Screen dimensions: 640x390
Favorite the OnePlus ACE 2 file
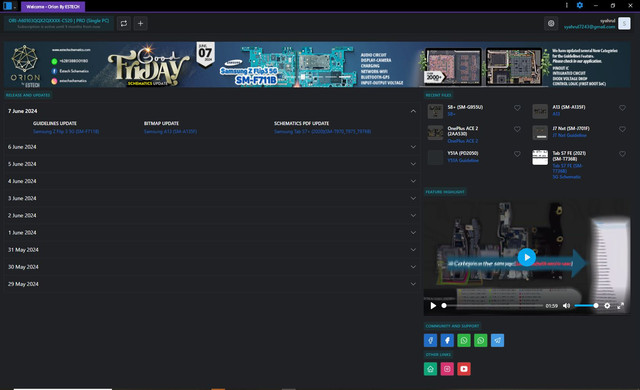(517, 129)
